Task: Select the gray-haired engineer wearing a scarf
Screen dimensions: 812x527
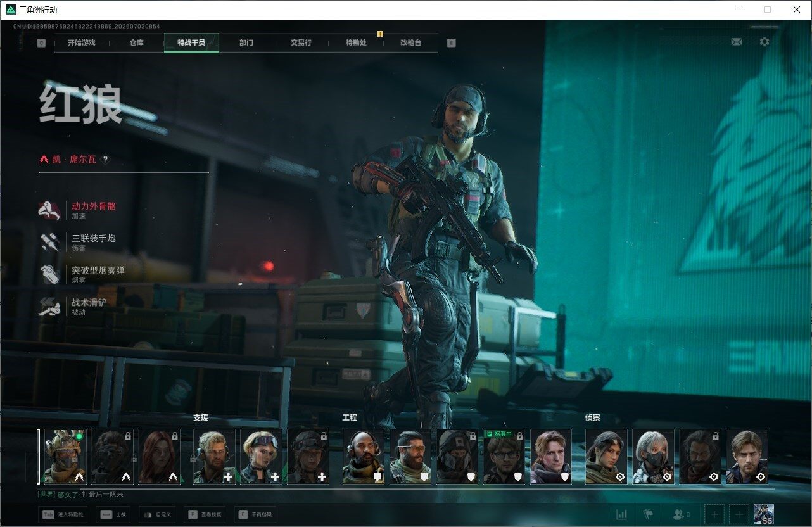Action: point(551,457)
